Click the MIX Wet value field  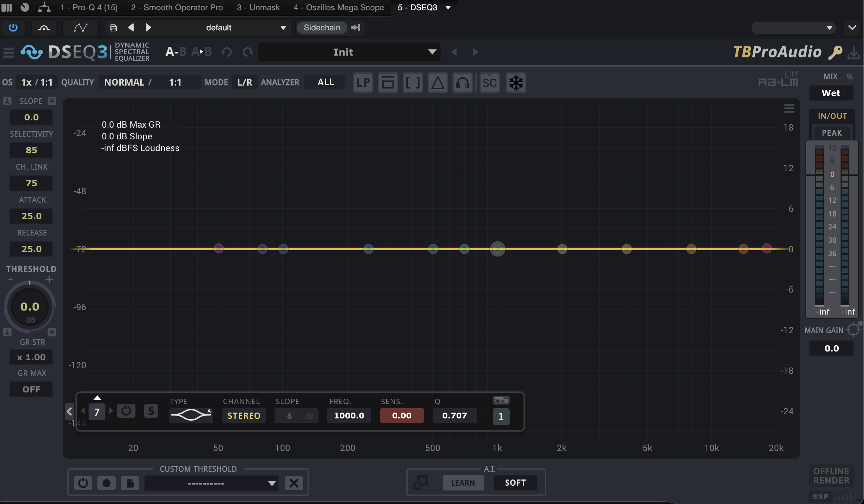coord(831,93)
